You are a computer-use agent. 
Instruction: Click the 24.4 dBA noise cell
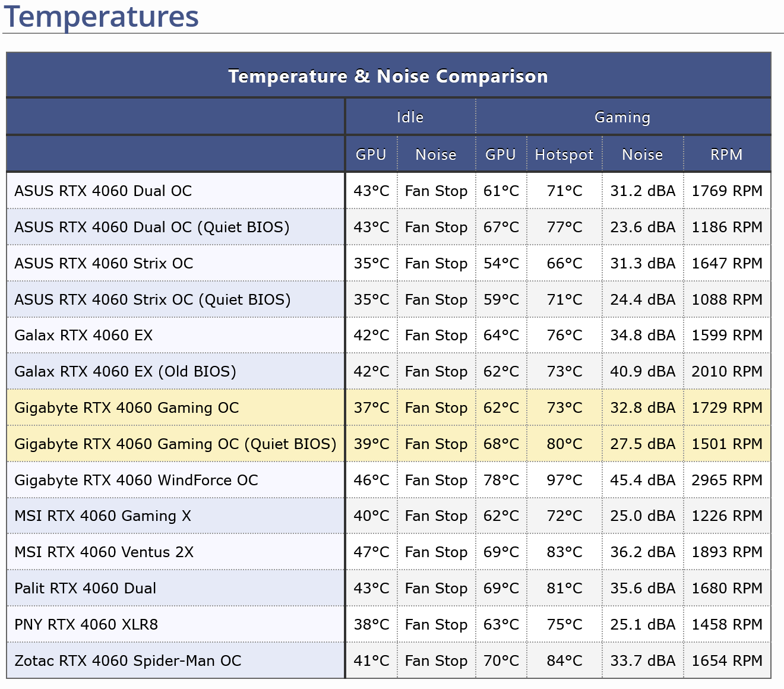tap(643, 299)
